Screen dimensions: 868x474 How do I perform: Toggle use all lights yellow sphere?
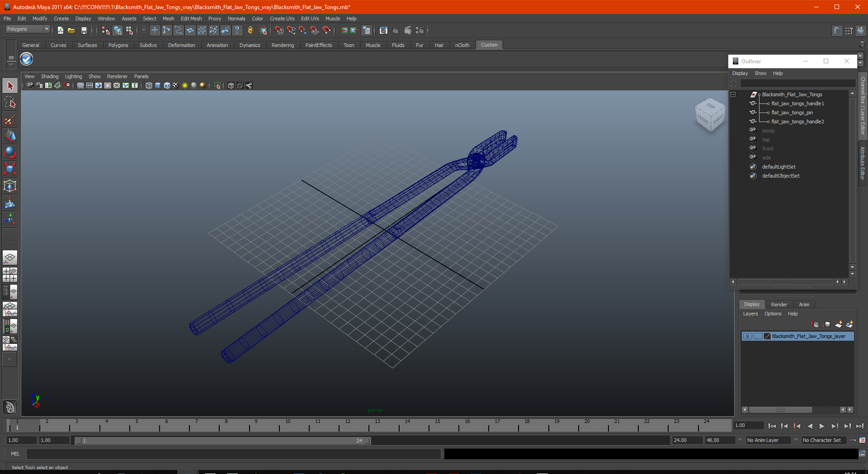pos(185,85)
